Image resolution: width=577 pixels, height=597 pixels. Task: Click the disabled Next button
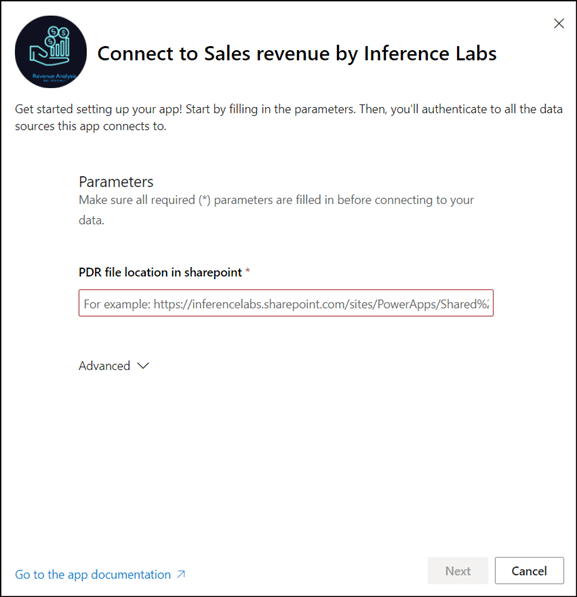[458, 571]
